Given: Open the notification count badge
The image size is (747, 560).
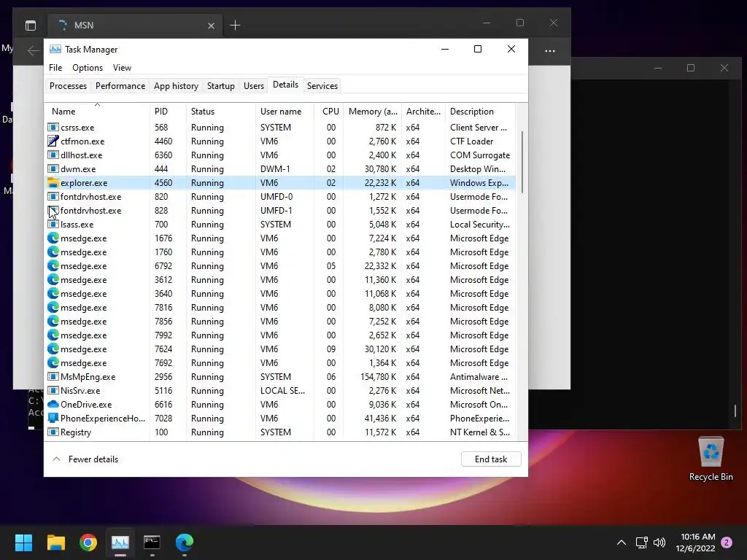Looking at the screenshot, I should tap(727, 542).
